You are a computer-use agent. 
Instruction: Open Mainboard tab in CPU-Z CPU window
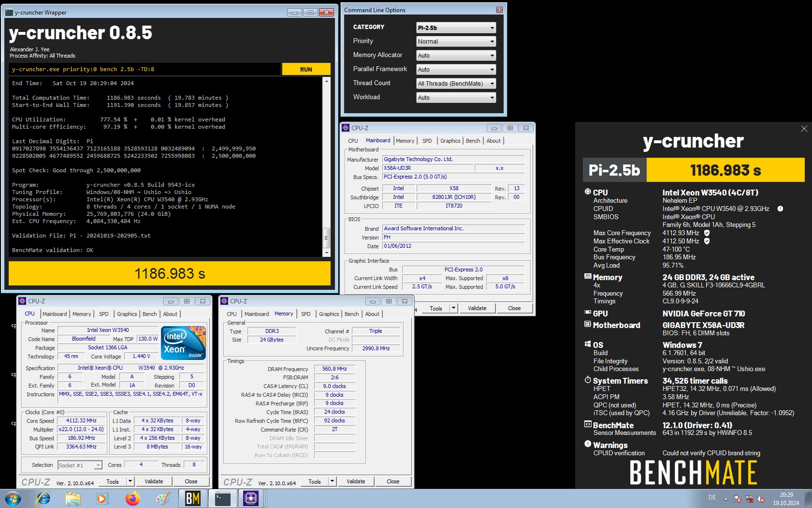[55, 314]
